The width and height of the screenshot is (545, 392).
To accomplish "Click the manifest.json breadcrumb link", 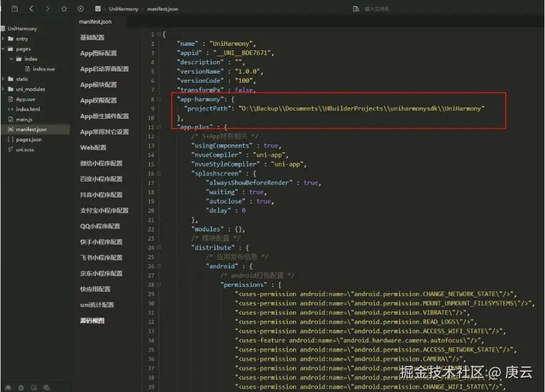I will [x=162, y=8].
